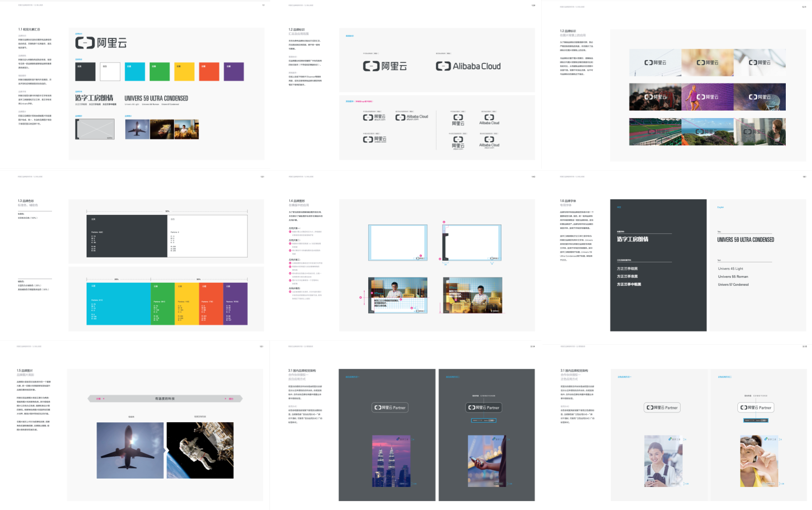Pick the wide cyan band in section 1.3
The image size is (812, 510).
pos(119,304)
